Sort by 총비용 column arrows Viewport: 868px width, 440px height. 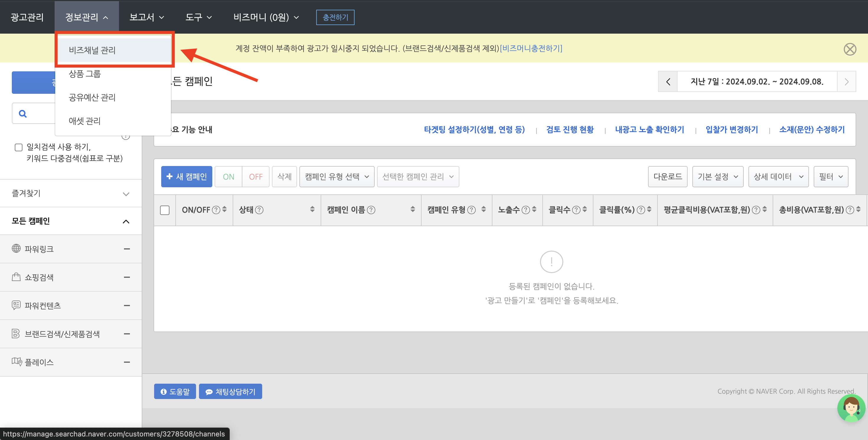point(858,209)
